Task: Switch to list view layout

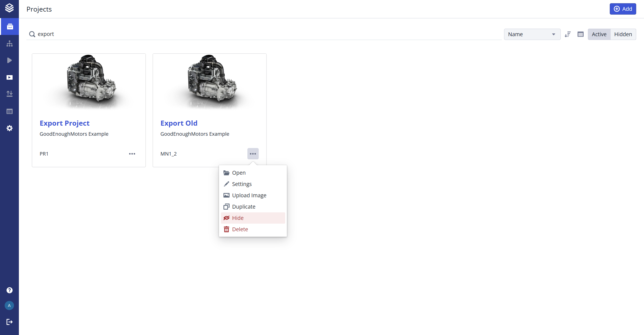Action: [x=581, y=34]
